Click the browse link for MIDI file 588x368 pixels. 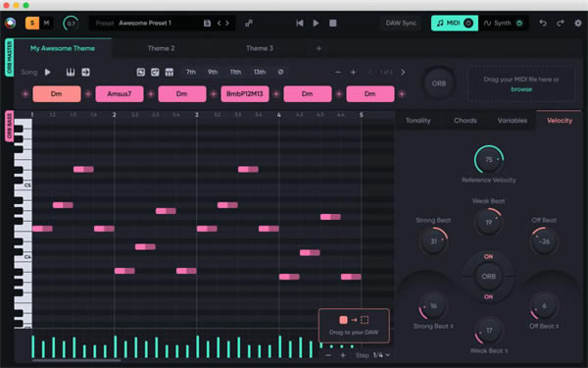pos(521,89)
